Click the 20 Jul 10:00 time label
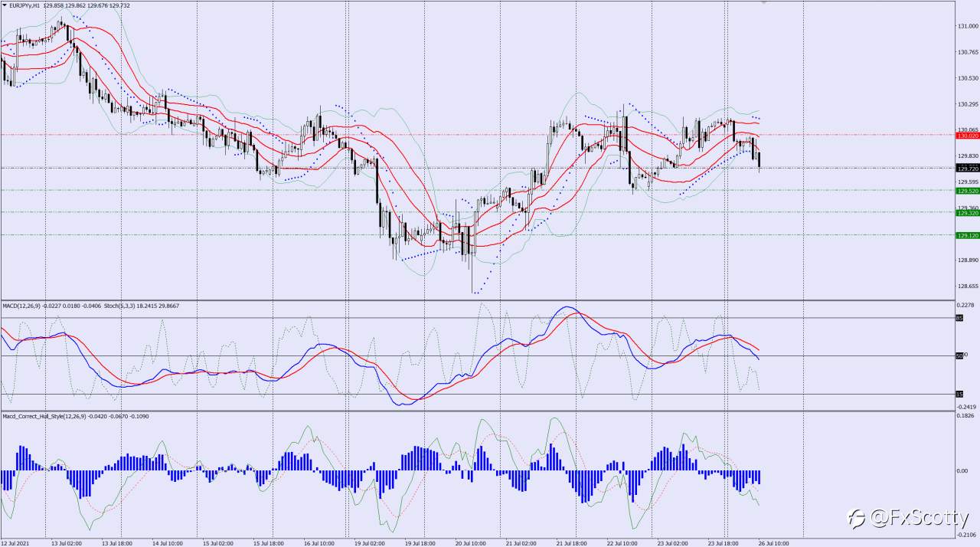Viewport: 980px width, 547px height. 471,542
